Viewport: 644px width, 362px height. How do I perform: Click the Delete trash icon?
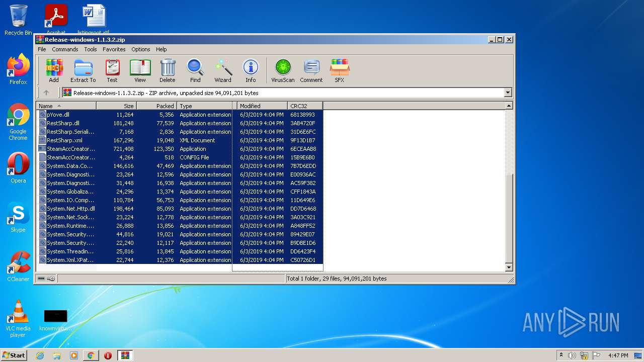(x=168, y=71)
